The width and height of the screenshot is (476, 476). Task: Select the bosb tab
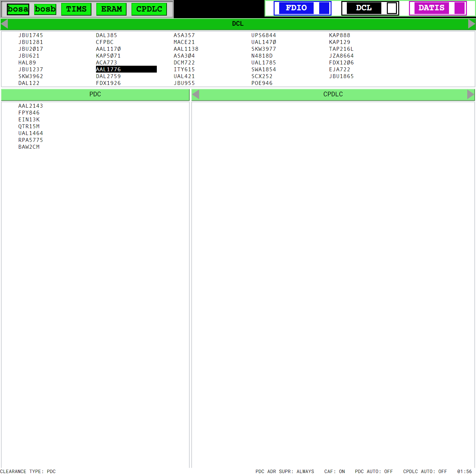45,9
